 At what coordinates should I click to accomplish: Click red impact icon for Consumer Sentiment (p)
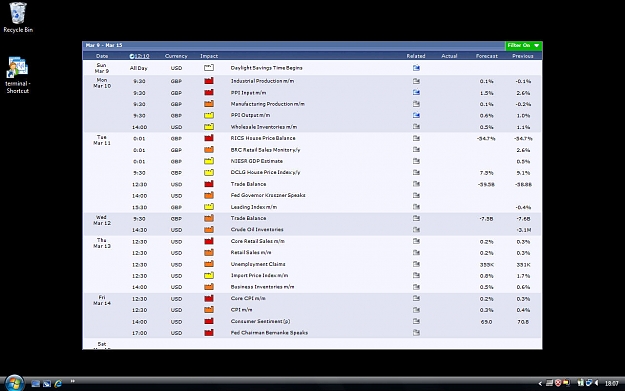tap(209, 321)
